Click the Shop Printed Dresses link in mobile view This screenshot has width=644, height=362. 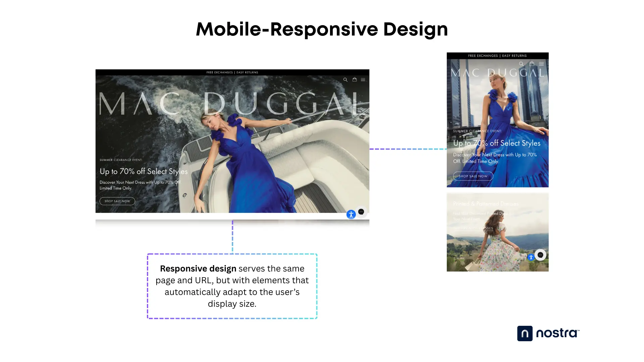[x=473, y=228]
